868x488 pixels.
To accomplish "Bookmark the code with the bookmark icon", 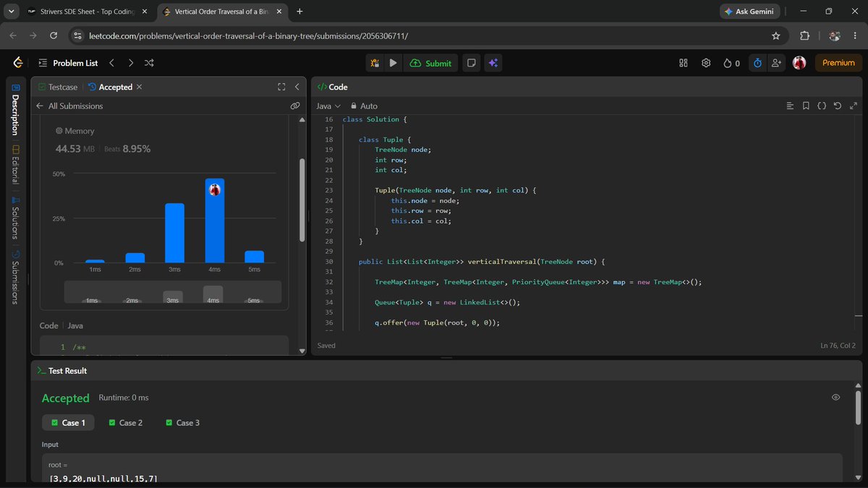I will click(x=806, y=106).
